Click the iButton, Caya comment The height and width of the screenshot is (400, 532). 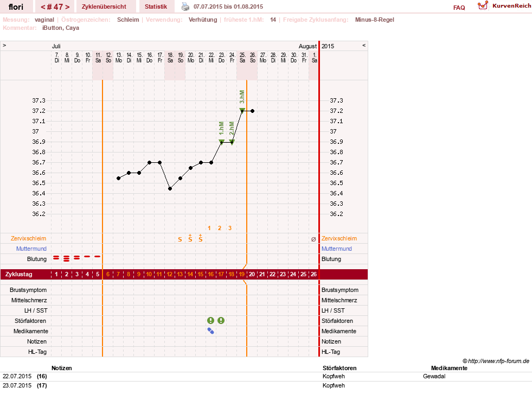click(x=61, y=28)
